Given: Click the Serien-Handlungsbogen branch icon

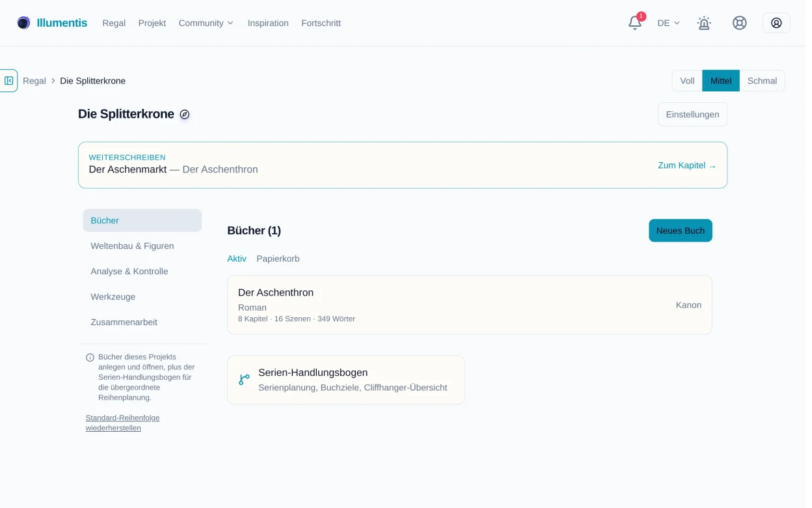Looking at the screenshot, I should 244,380.
